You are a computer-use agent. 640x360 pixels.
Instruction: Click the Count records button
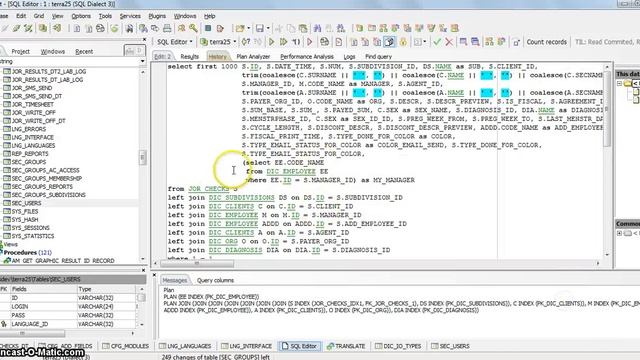[547, 42]
